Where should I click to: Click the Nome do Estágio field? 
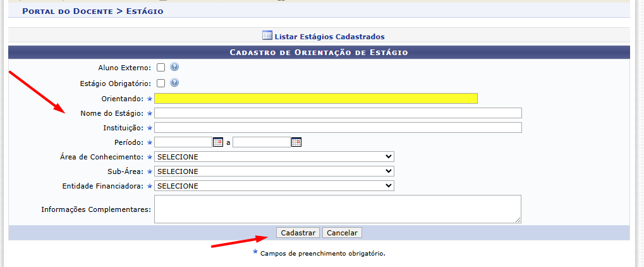(338, 113)
